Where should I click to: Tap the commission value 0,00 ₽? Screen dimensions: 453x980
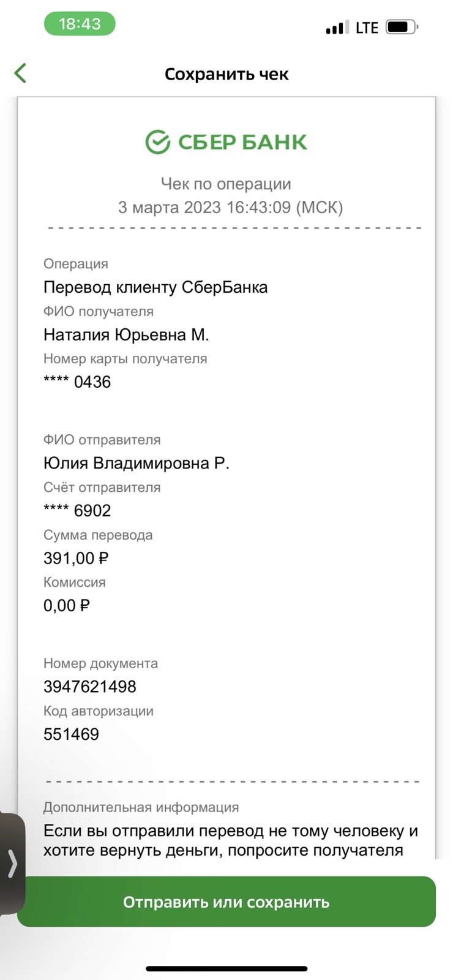click(x=67, y=606)
